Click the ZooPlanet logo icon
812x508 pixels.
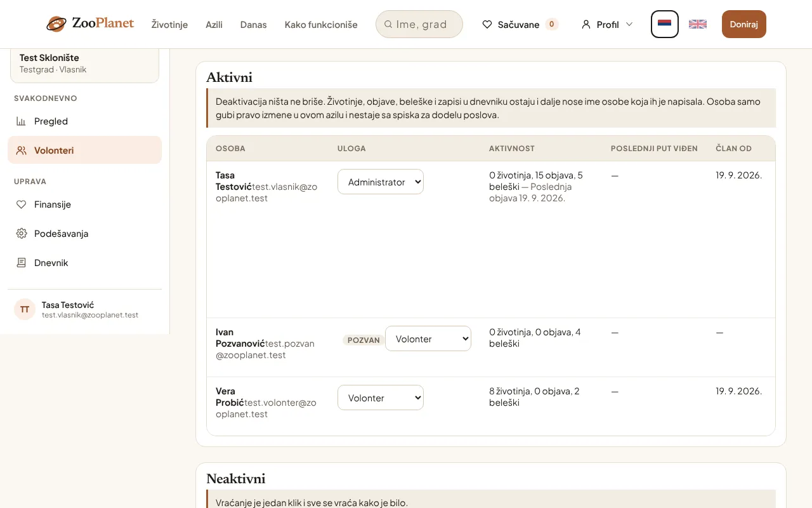pos(56,24)
